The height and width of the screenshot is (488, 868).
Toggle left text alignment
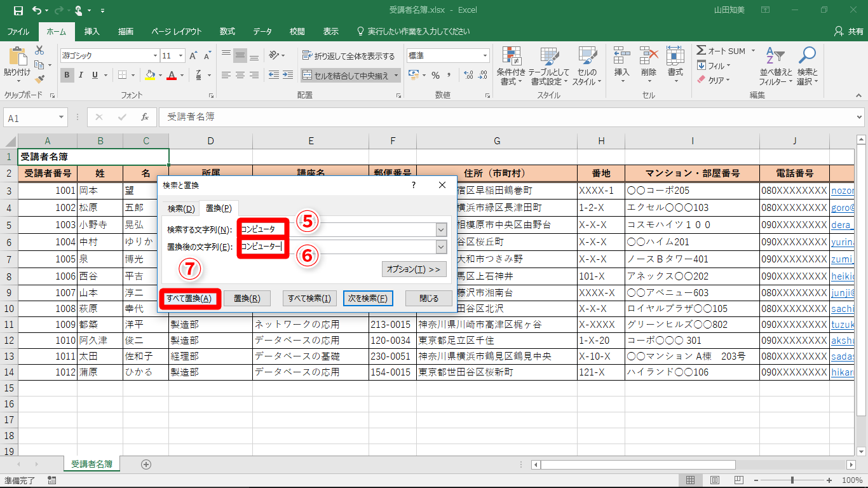point(226,75)
